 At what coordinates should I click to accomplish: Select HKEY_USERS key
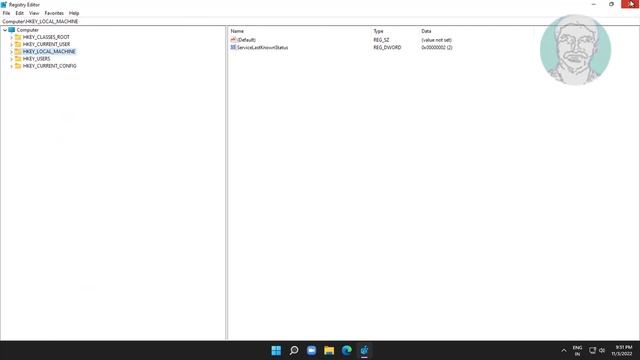pos(36,59)
